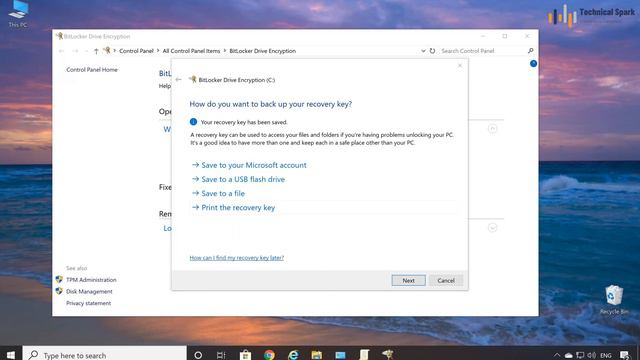
Task: Open the Action Center notifications icon
Action: tap(624, 355)
